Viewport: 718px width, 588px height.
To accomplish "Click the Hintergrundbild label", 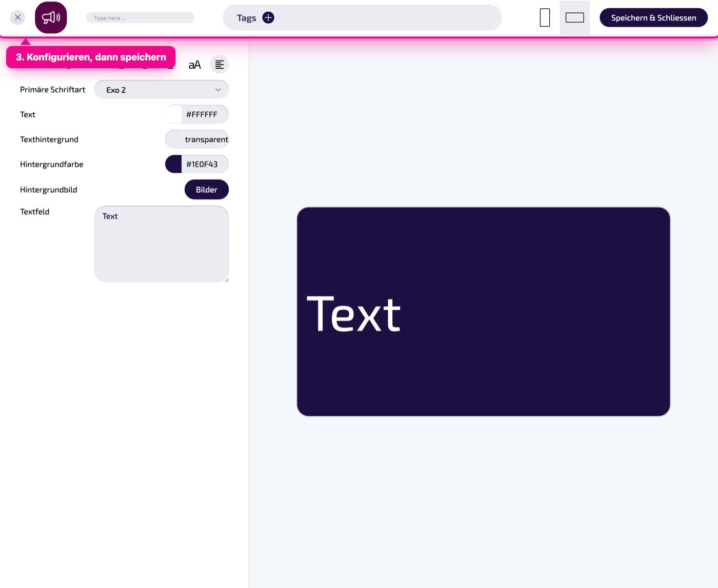I will tap(49, 190).
